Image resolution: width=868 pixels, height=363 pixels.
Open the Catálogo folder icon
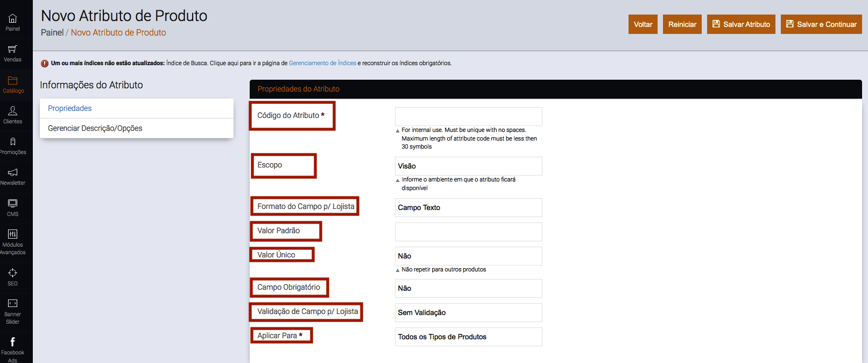pos(12,81)
